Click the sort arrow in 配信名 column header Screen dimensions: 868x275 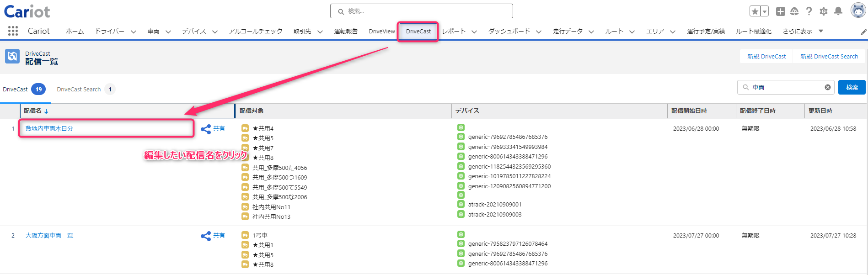click(46, 111)
